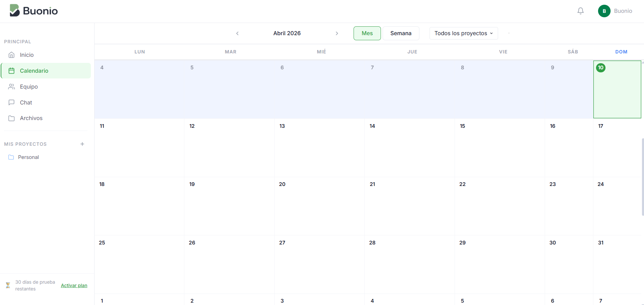
Task: Open the user avatar B menu
Action: [x=604, y=11]
